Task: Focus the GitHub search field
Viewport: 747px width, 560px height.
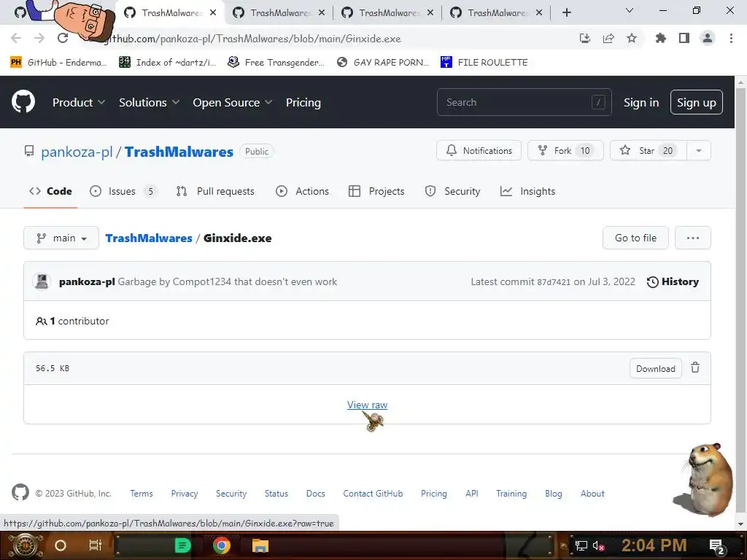Action: [524, 102]
